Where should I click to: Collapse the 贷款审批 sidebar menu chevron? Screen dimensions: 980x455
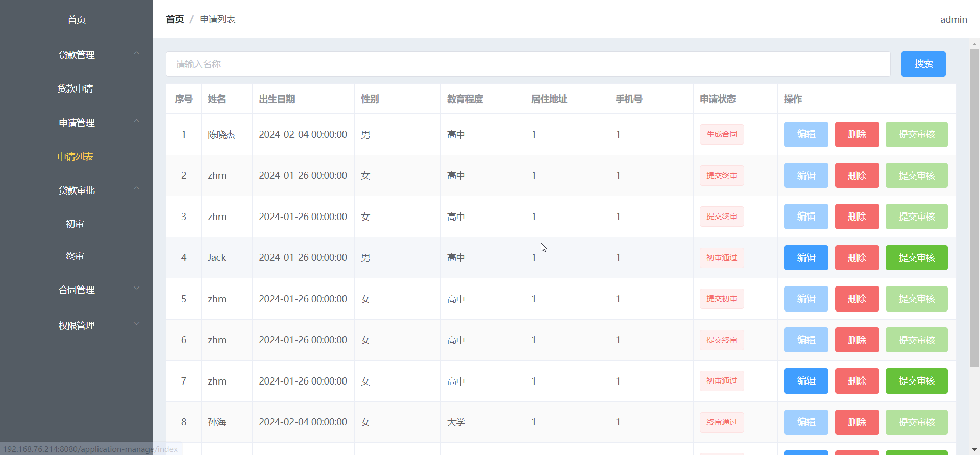tap(136, 188)
